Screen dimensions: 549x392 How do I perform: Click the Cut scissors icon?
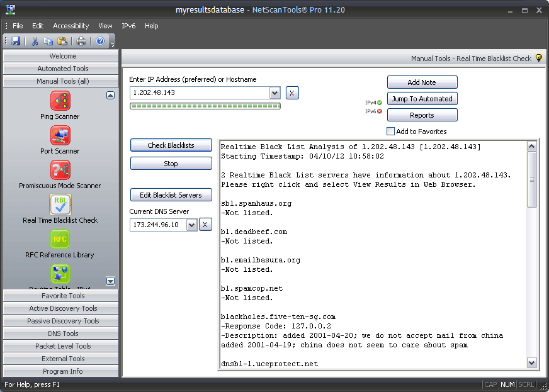point(35,42)
